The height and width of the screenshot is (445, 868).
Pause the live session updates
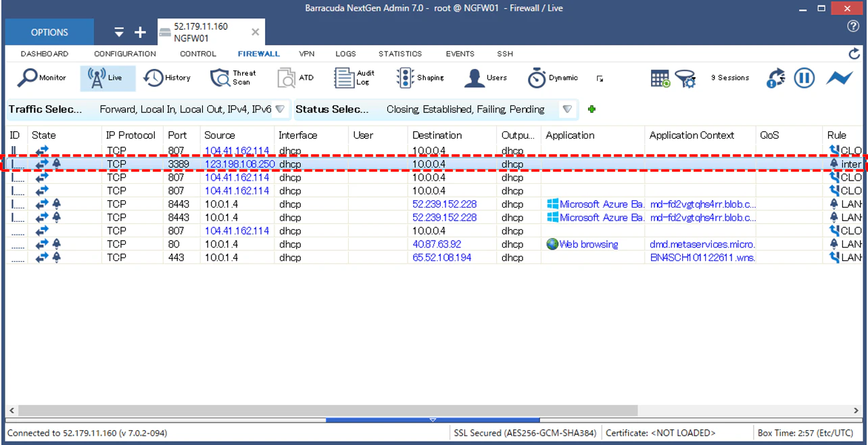click(804, 78)
